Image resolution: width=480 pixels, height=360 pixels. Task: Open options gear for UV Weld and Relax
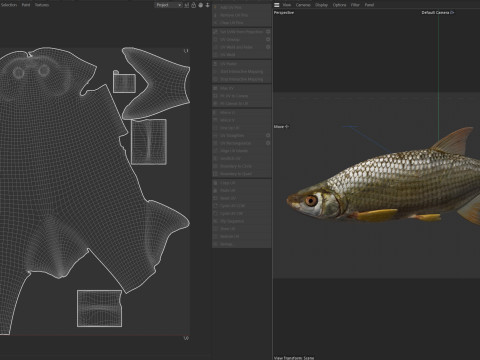coord(268,47)
